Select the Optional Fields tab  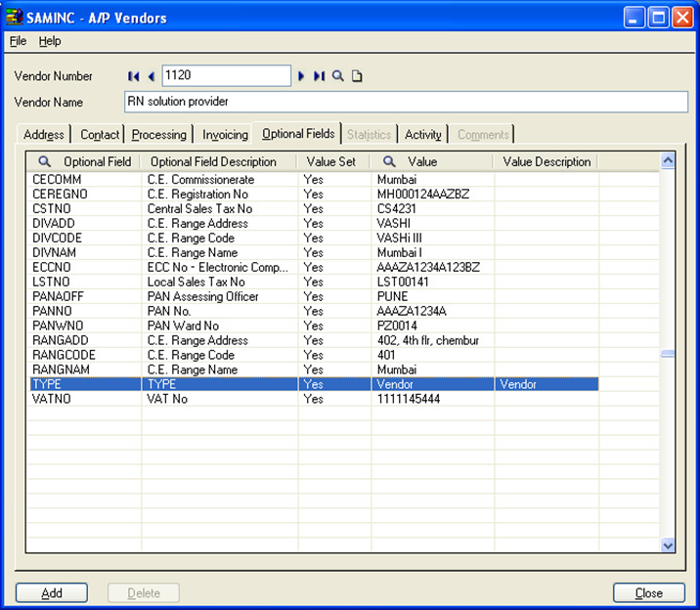pyautogui.click(x=298, y=133)
